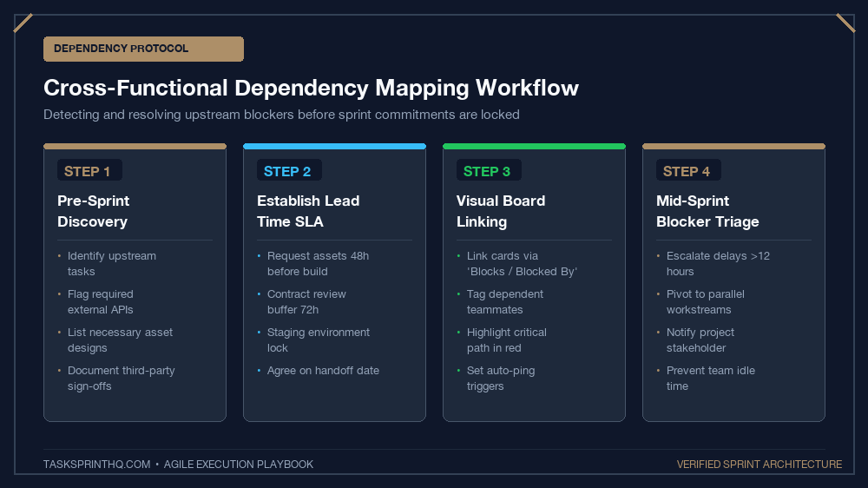Click 'Link cards via Blocks / Blocked By' bullet

[522, 264]
